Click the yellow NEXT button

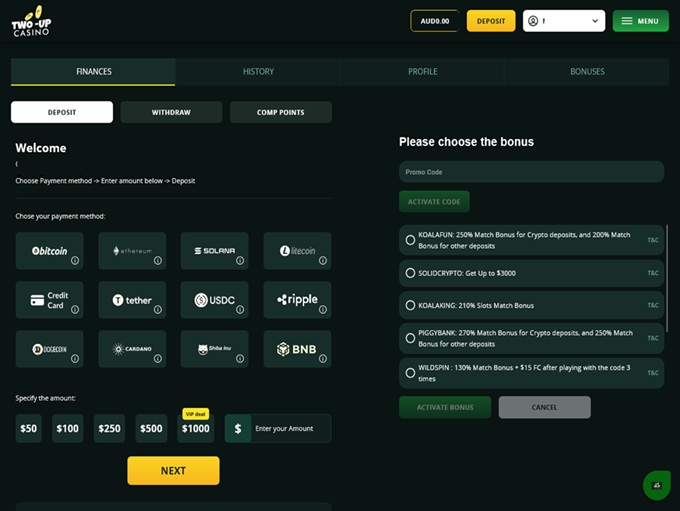[173, 470]
